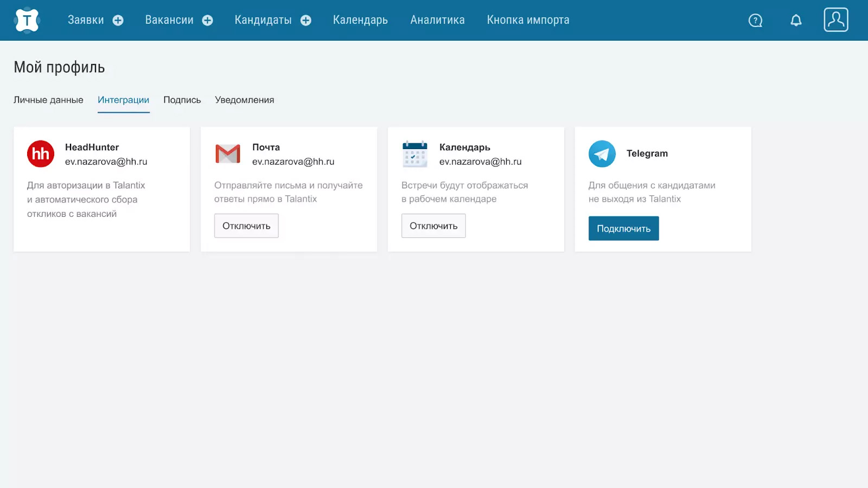Click the HeadHunter hh logo
Viewport: 868px width, 488px height.
[41, 154]
